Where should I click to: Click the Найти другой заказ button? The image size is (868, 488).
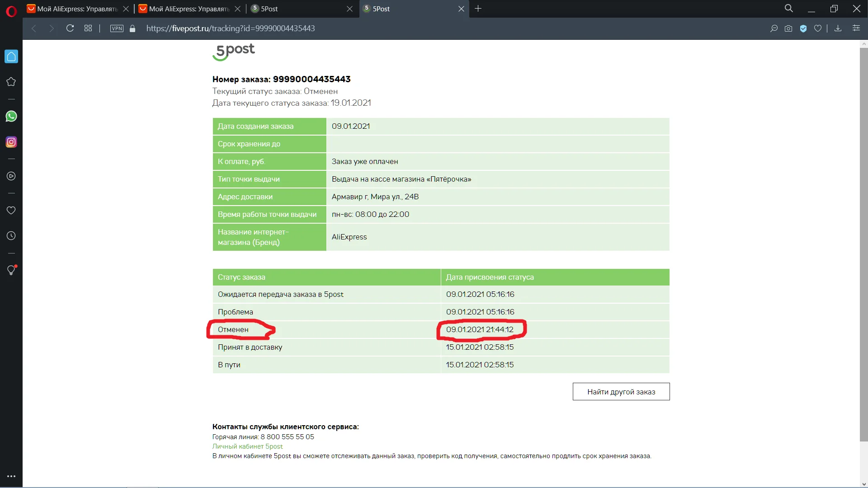(x=621, y=392)
